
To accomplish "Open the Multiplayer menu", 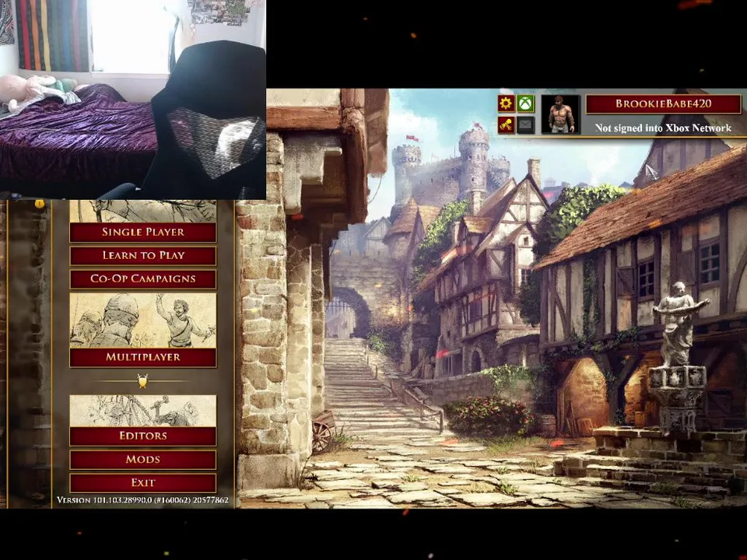I will (143, 357).
